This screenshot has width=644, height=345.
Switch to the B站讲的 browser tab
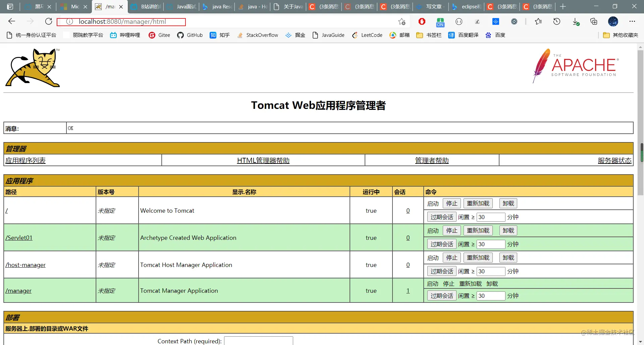(x=146, y=7)
